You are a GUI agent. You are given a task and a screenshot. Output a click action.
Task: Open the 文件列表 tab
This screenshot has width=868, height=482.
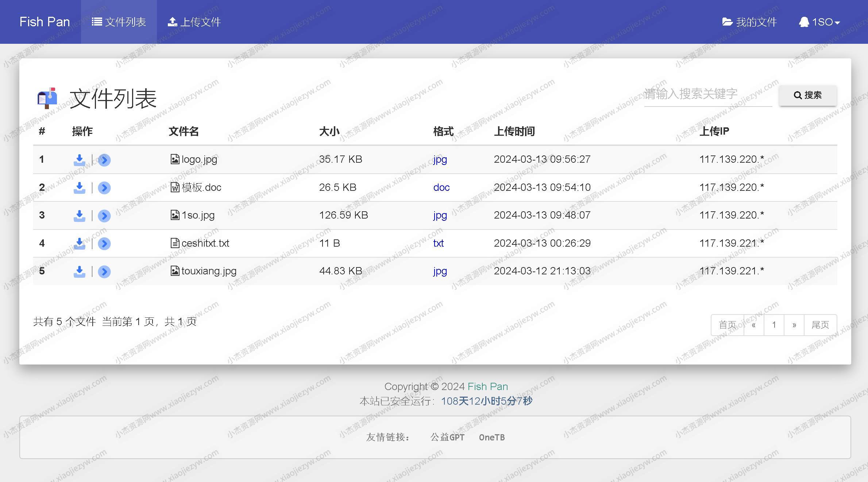click(117, 22)
